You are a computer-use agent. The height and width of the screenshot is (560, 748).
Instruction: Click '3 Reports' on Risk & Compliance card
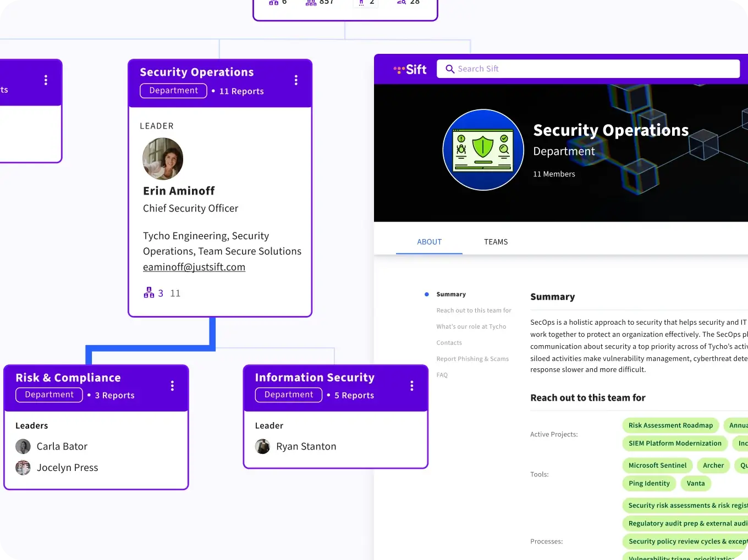(114, 395)
